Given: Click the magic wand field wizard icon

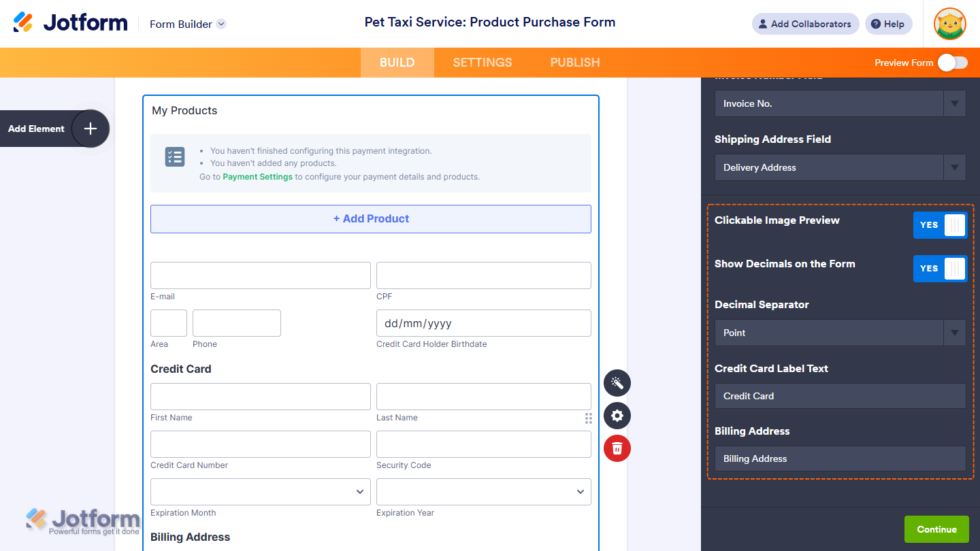Looking at the screenshot, I should tap(617, 383).
